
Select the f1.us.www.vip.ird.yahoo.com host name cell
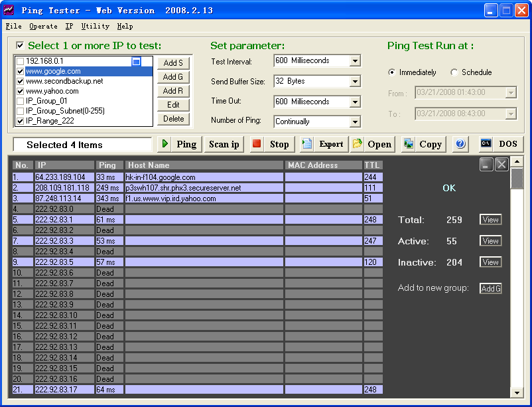click(x=204, y=198)
